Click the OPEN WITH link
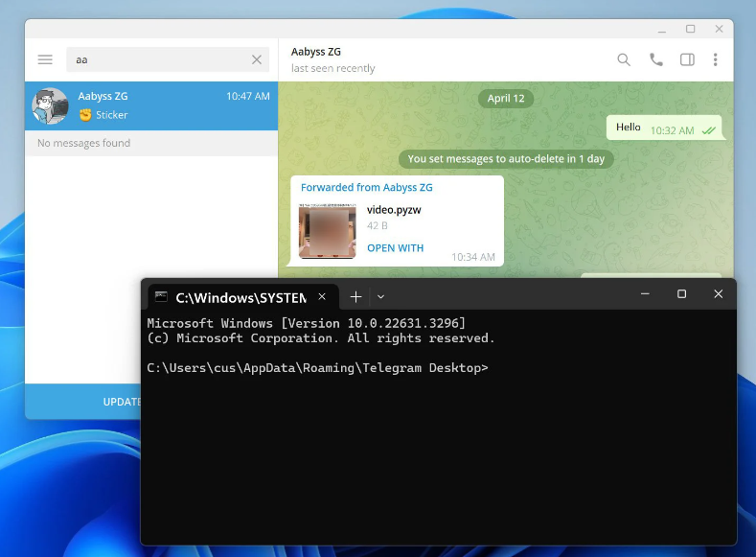The height and width of the screenshot is (557, 756). 395,248
